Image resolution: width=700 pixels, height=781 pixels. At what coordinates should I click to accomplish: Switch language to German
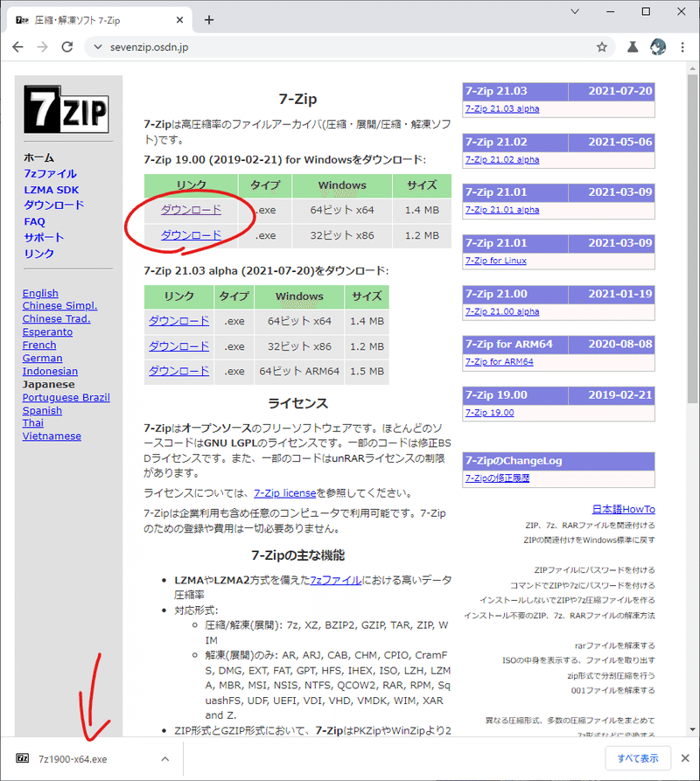[42, 358]
